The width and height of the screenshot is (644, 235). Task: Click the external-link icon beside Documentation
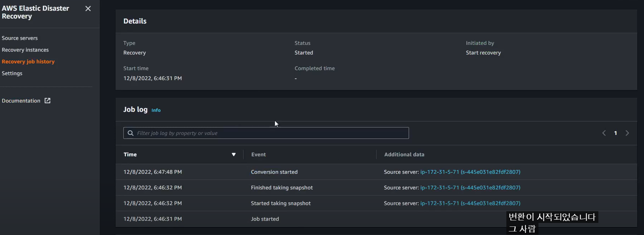tap(47, 101)
